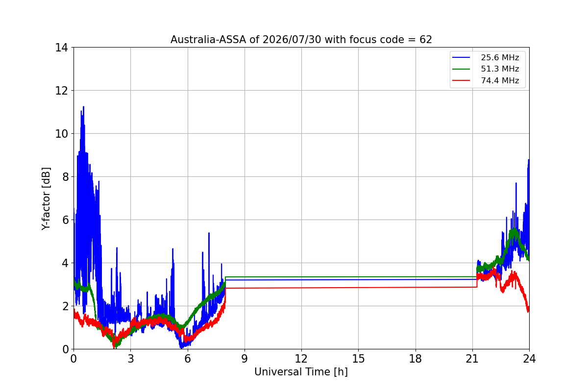Click the x-axis tick label 24
Screen dimensions: 588x392
point(529,358)
